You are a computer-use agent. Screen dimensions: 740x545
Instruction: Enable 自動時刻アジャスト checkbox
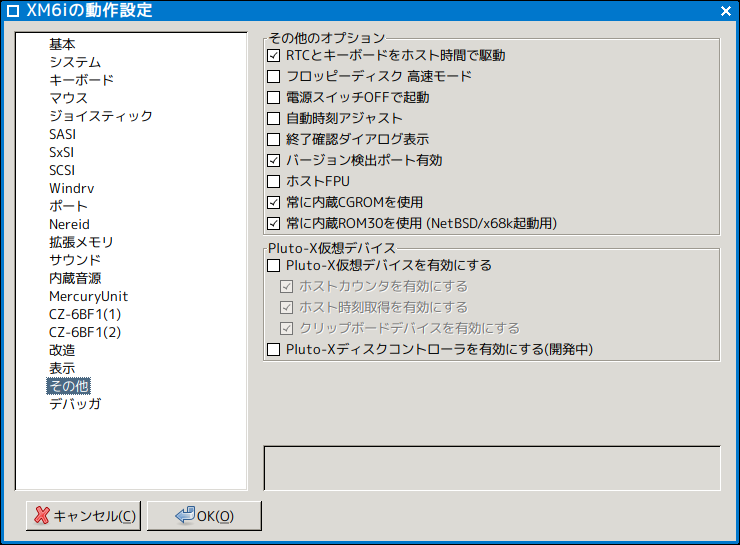tap(274, 118)
